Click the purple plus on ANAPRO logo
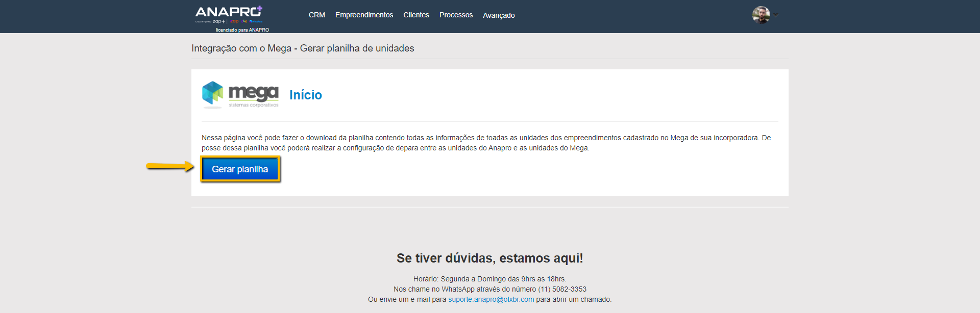The image size is (980, 313). pos(259,9)
